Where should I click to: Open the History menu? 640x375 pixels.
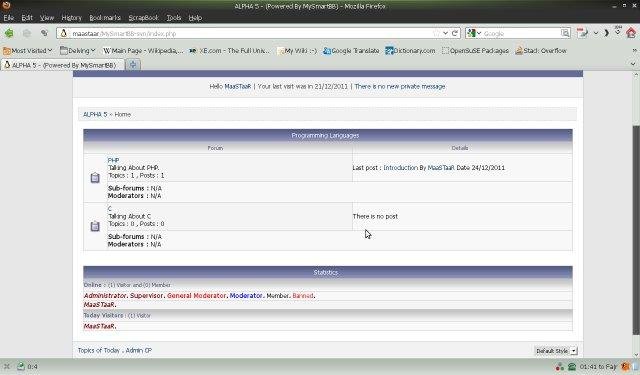pos(71,18)
